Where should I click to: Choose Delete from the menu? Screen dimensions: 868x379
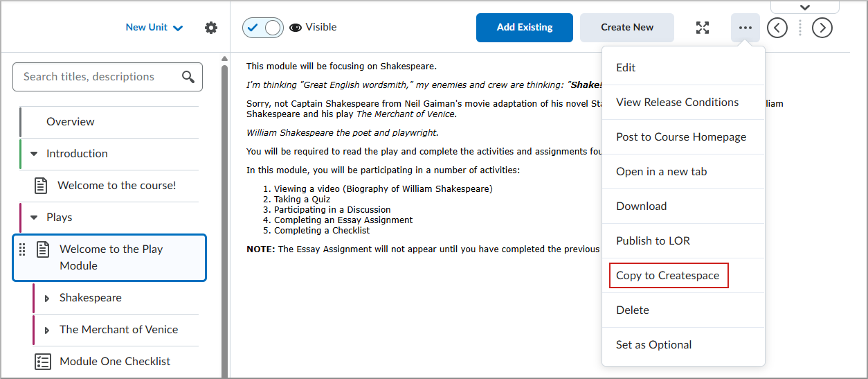tap(683, 310)
